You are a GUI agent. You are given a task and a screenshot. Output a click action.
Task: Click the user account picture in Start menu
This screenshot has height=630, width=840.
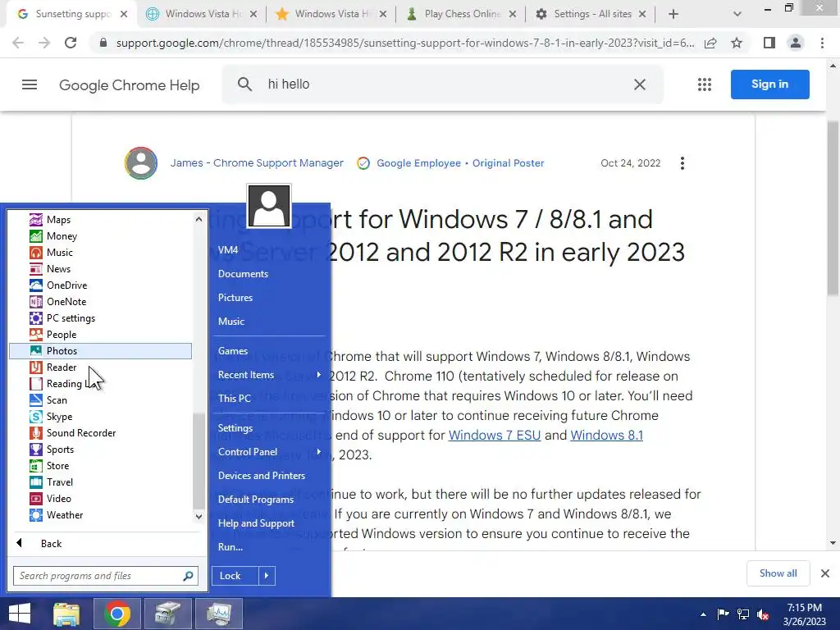coord(269,206)
